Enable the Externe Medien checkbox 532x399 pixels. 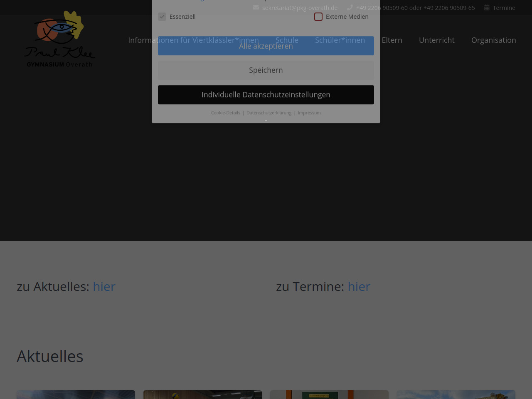(318, 17)
